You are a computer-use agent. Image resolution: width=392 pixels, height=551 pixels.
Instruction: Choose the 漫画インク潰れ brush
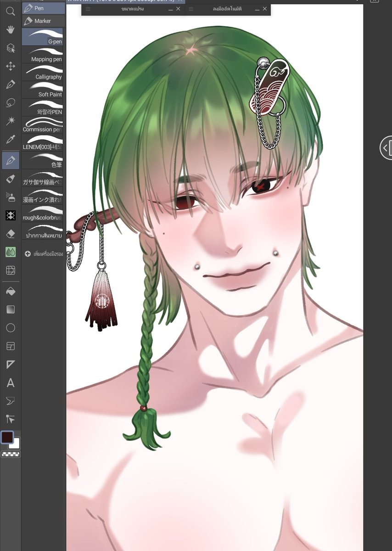[42, 195]
